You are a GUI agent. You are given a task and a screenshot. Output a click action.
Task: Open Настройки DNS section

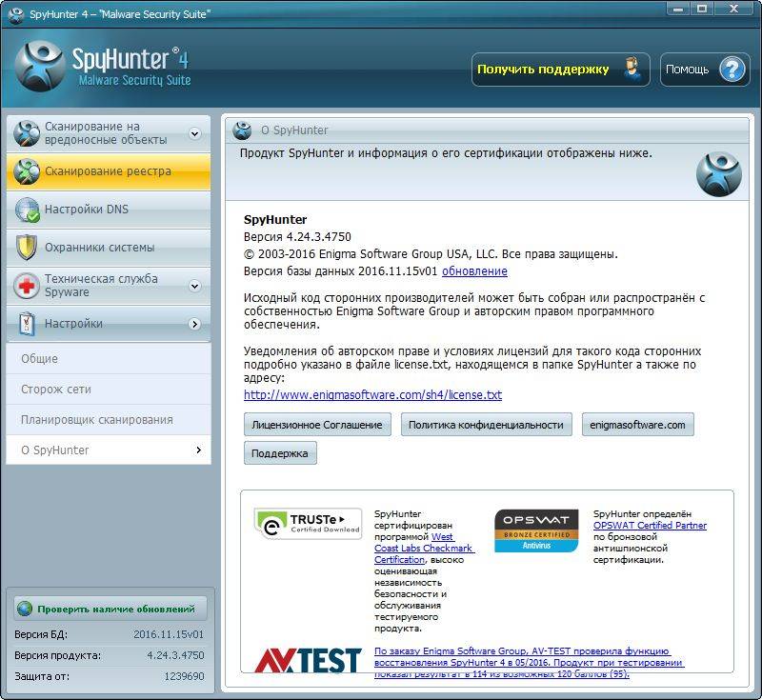109,210
